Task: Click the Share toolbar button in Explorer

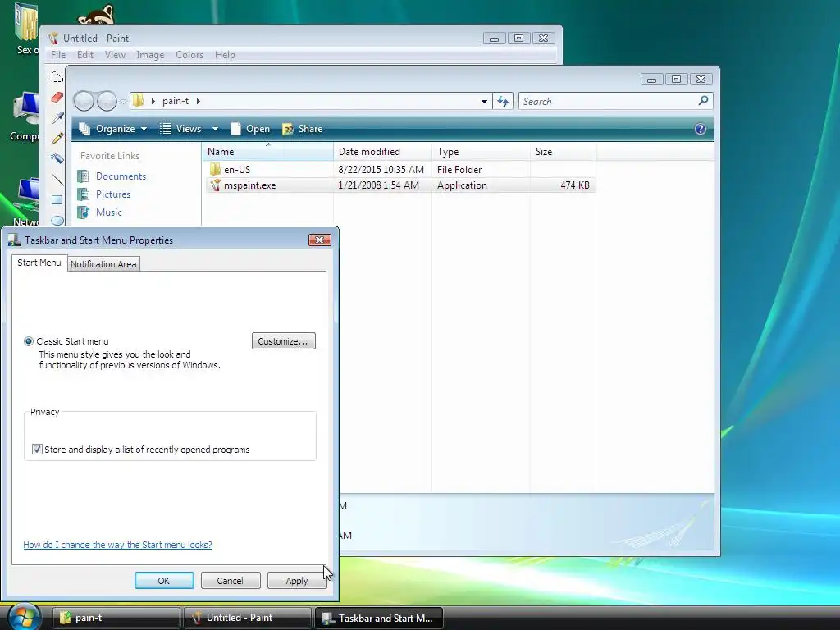Action: point(303,129)
